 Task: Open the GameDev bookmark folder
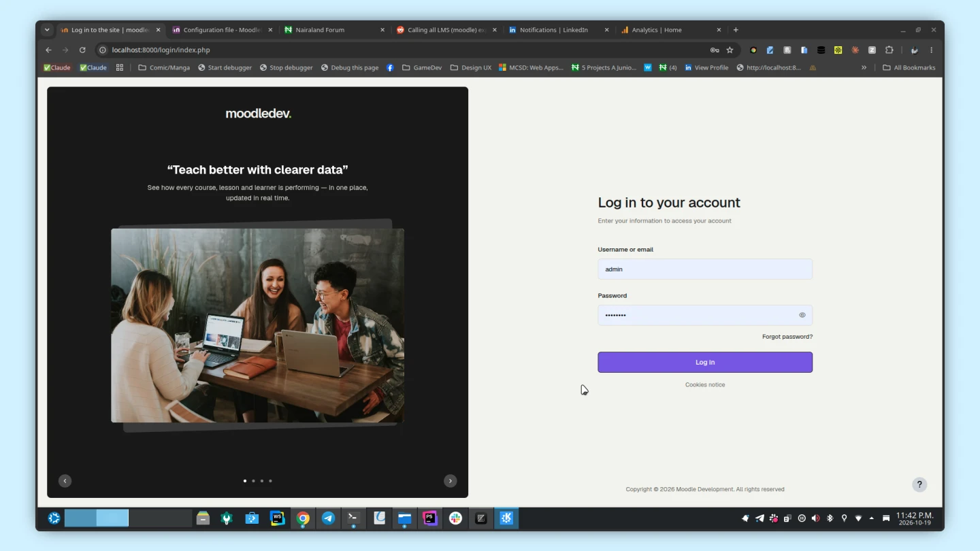(x=422, y=67)
